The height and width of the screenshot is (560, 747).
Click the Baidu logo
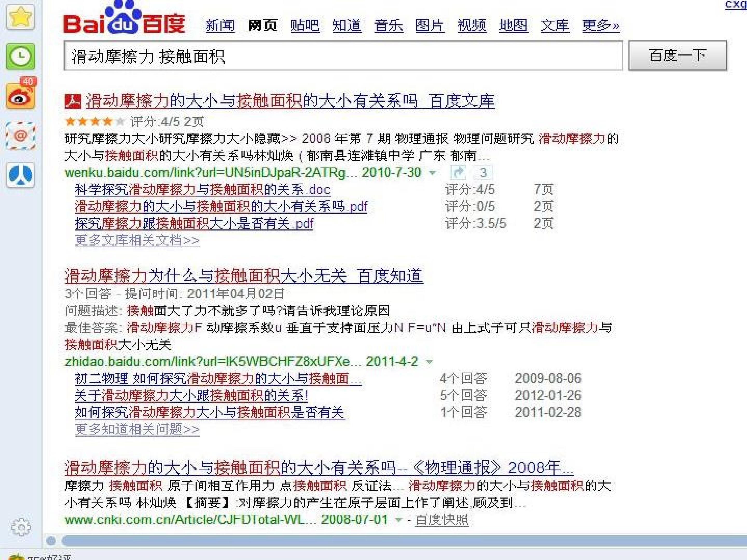click(x=124, y=18)
